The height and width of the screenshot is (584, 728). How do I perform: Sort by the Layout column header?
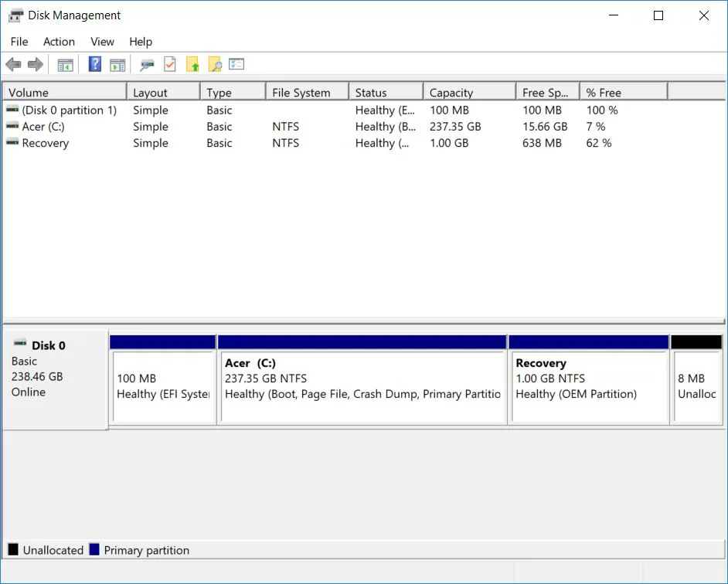pyautogui.click(x=164, y=93)
